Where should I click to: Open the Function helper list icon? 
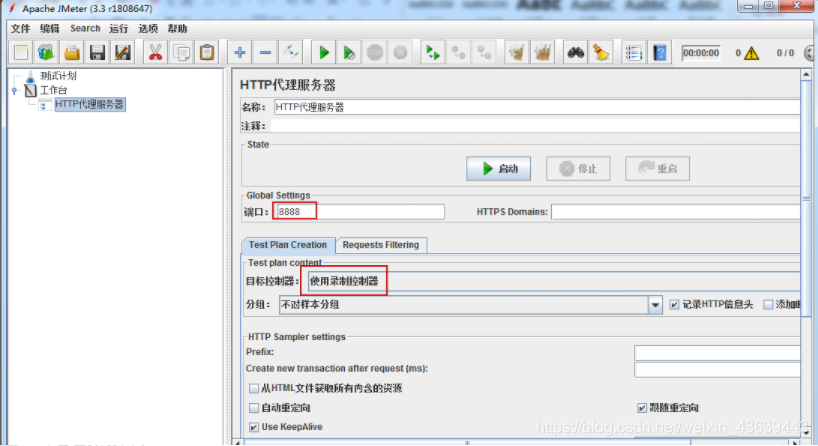[633, 53]
